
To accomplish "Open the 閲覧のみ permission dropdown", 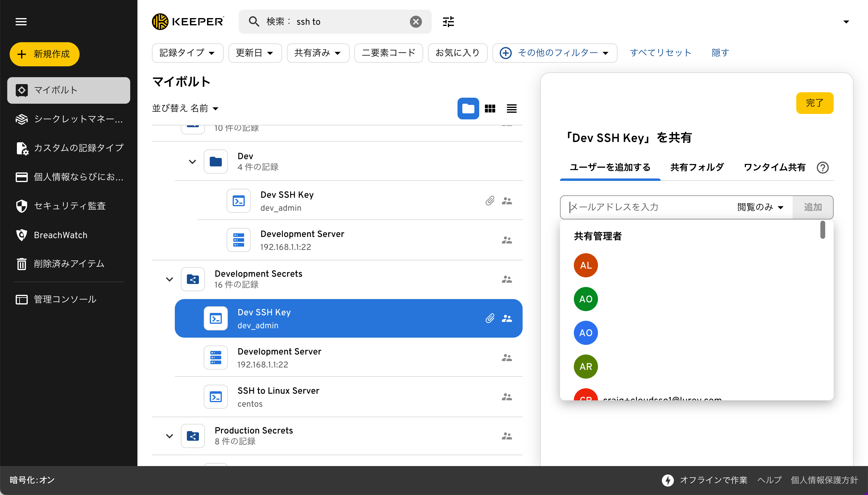I will tap(760, 207).
